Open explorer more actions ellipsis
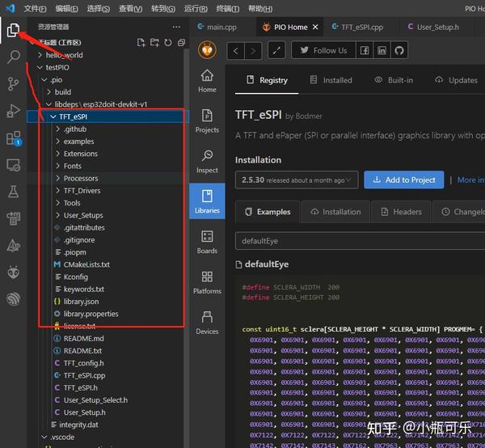The width and height of the screenshot is (485, 448). pyautogui.click(x=176, y=27)
